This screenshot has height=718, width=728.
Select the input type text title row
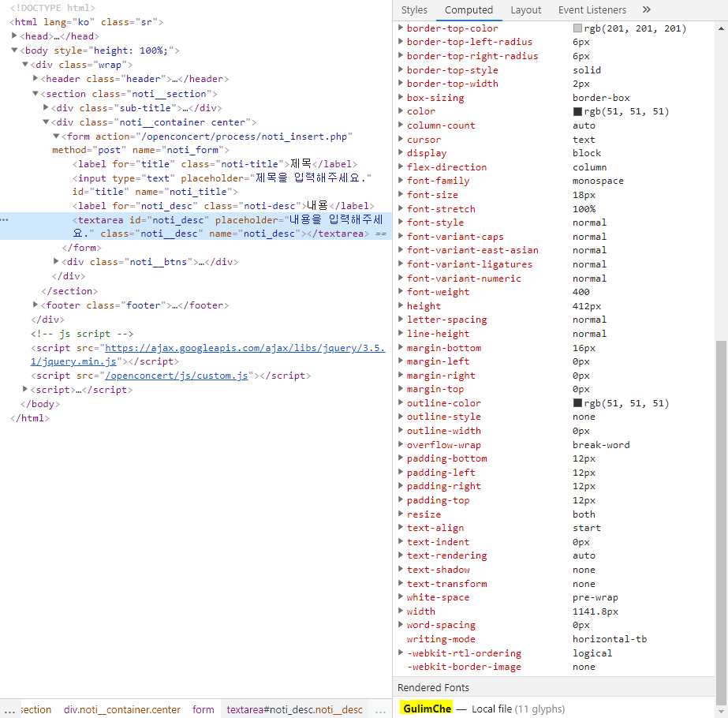[x=222, y=185]
